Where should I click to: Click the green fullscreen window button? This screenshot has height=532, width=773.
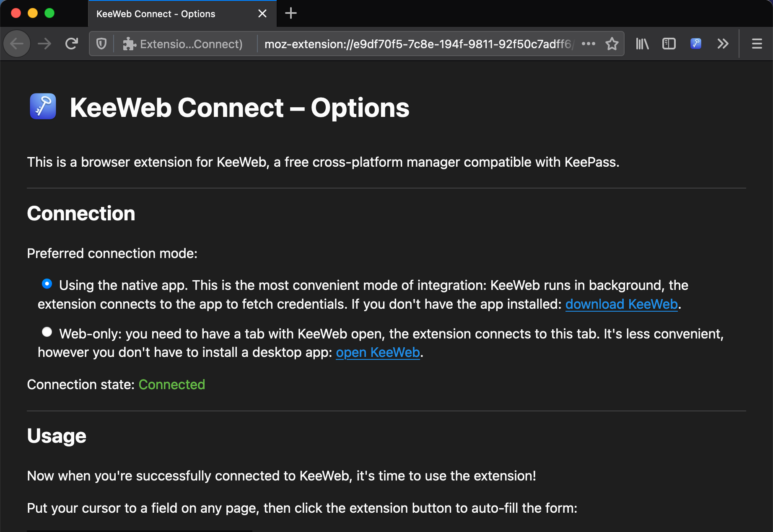click(49, 13)
